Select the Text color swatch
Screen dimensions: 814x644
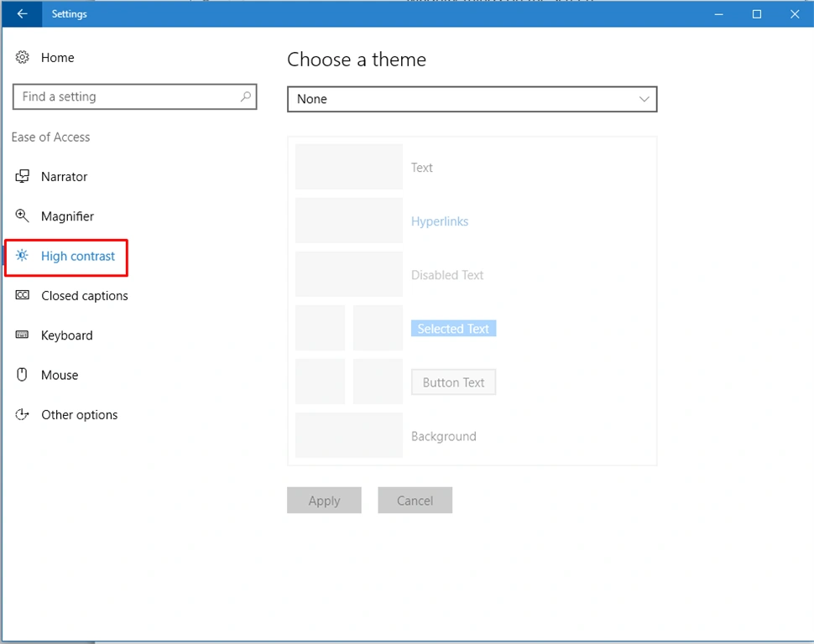349,167
